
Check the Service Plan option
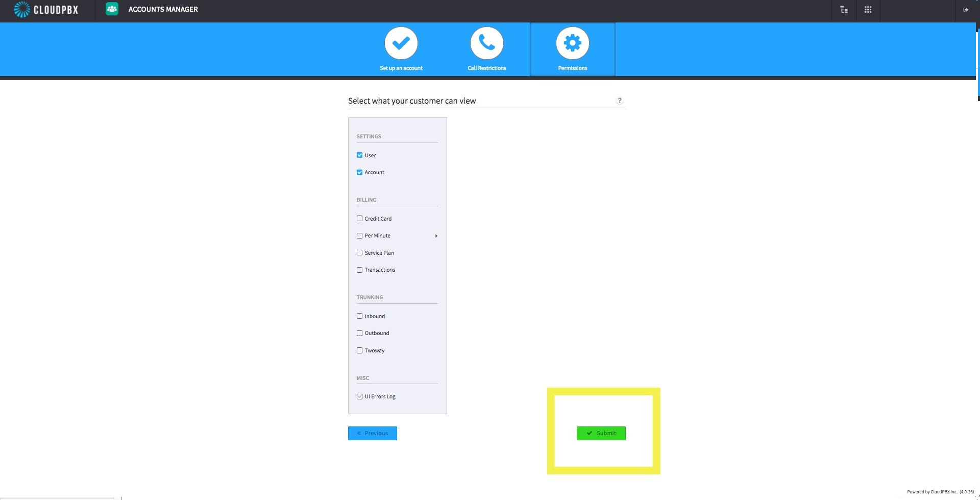tap(359, 253)
